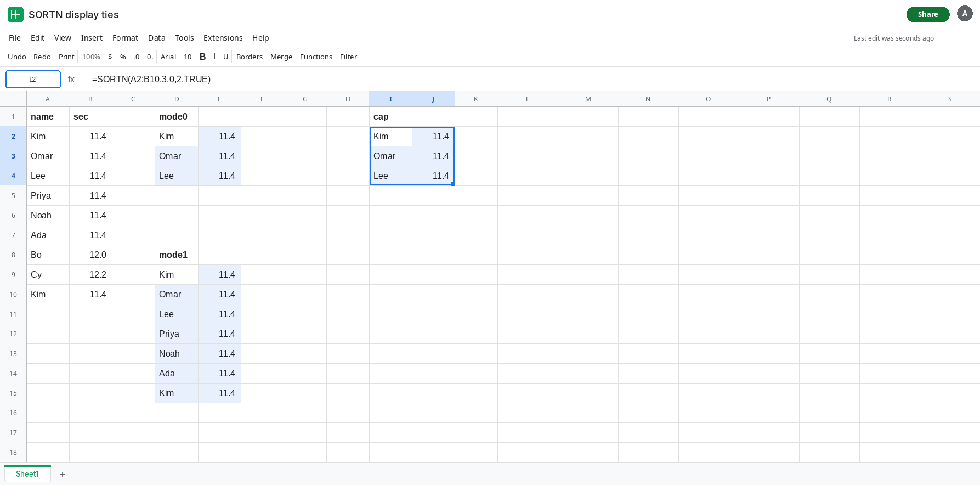Screen dimensions: 980x485
Task: Select 'Kim' in row 15 column D
Action: [177, 393]
